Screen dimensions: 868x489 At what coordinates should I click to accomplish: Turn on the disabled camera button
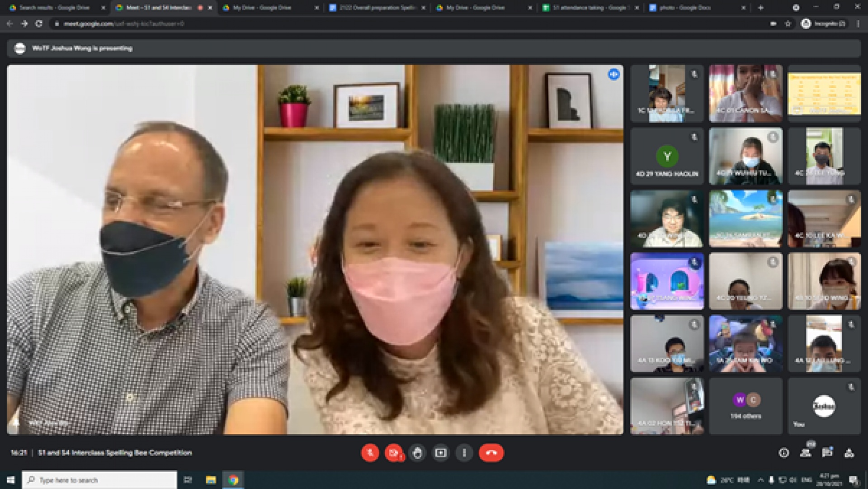pyautogui.click(x=393, y=453)
